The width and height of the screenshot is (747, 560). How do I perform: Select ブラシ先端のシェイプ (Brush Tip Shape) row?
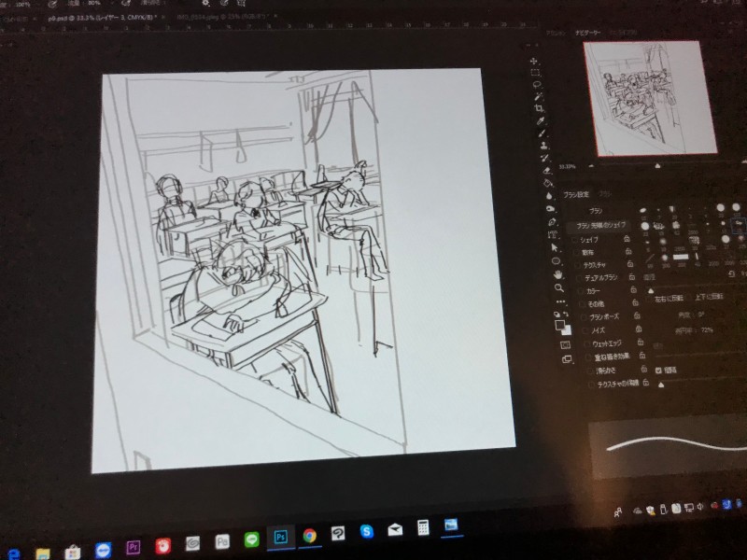click(600, 225)
